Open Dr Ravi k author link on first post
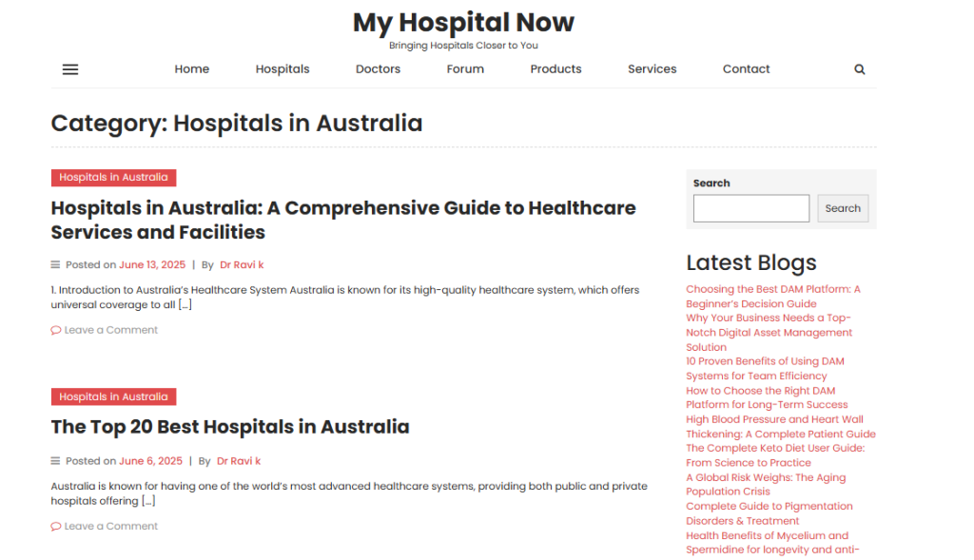Viewport: 974px width, 560px height. 242,265
